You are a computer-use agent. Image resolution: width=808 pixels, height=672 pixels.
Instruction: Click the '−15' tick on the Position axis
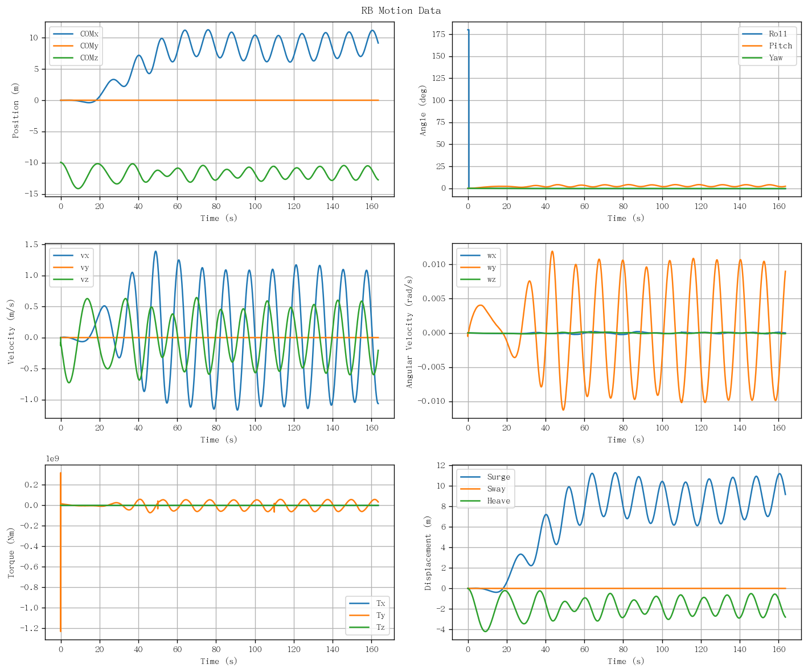[31, 194]
